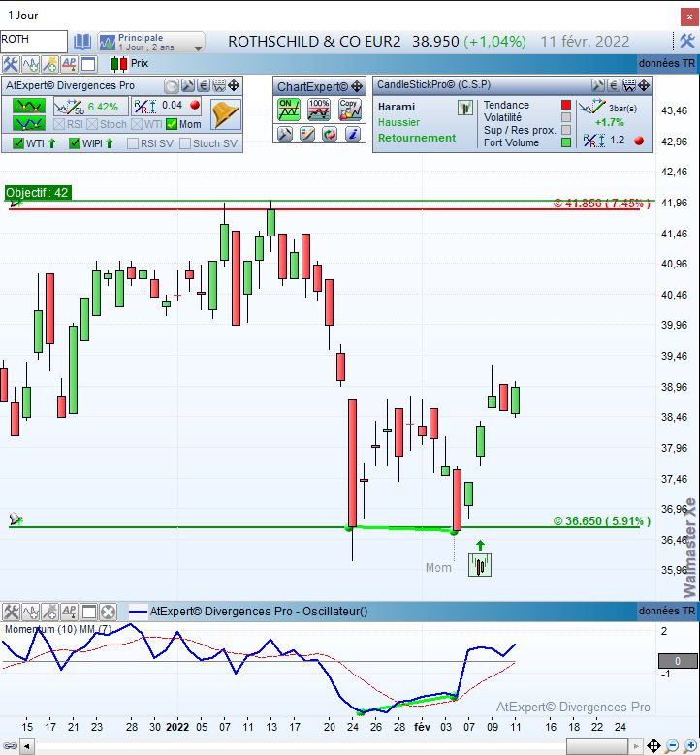This screenshot has width=700, height=755.
Task: Click the bearish divergence green pattern button
Action: click(29, 106)
